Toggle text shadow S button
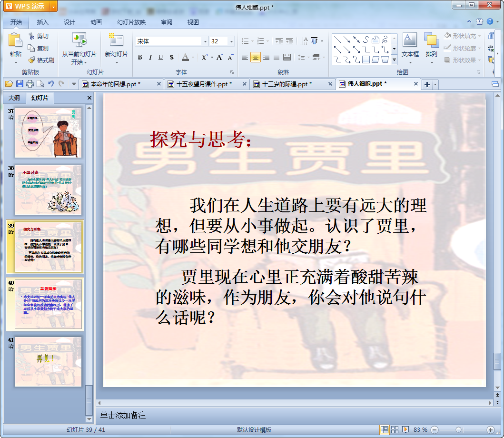504x438 pixels. coord(171,57)
